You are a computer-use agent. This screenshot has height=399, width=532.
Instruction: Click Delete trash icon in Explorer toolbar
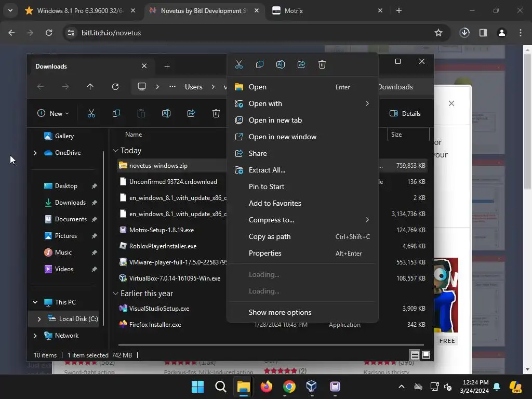point(216,113)
